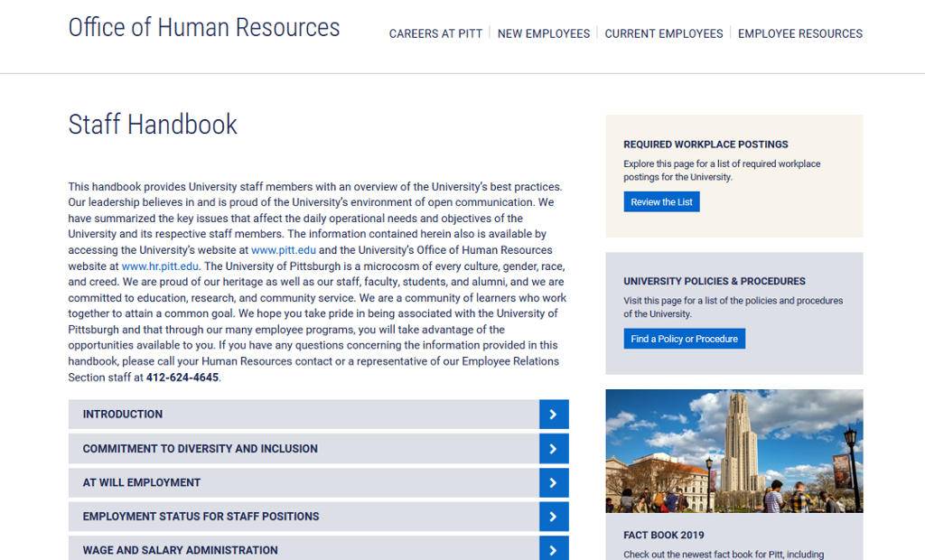This screenshot has width=925, height=560.
Task: Expand Introduction using its chevron icon
Action: click(553, 415)
